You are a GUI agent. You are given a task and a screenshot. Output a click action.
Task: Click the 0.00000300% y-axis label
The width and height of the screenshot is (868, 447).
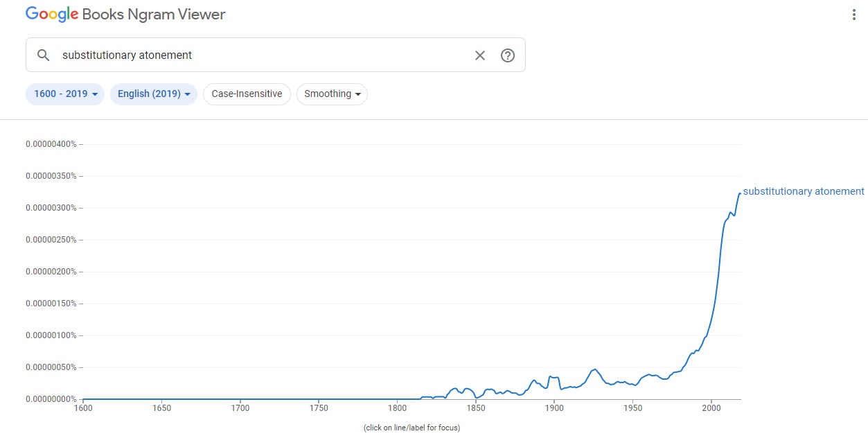pos(51,208)
